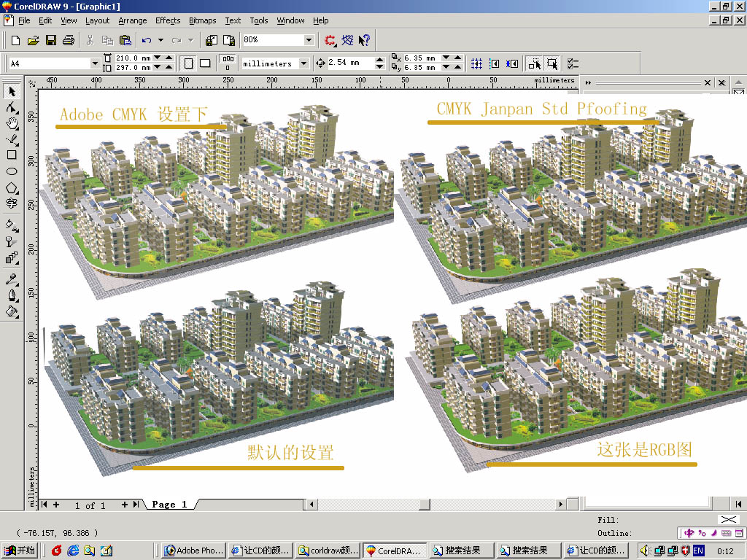
Task: Expand the Redo history dropdown arrow
Action: pyautogui.click(x=190, y=41)
